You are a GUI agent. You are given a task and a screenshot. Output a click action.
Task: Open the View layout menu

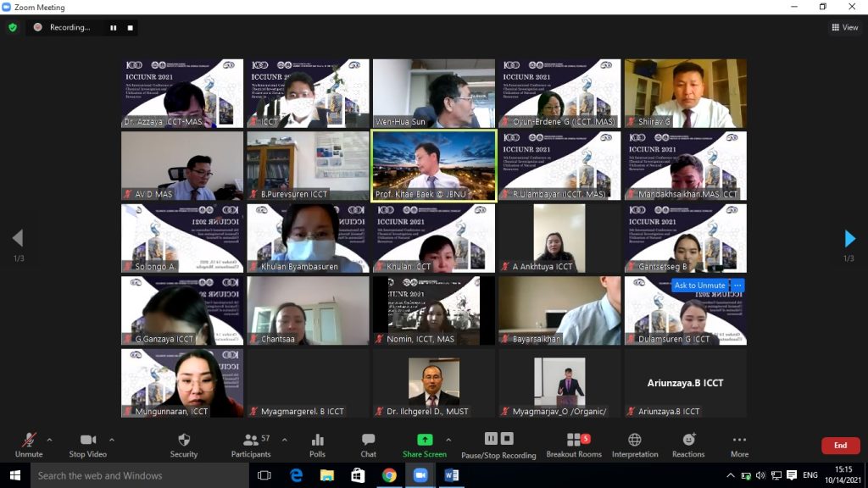pyautogui.click(x=844, y=27)
